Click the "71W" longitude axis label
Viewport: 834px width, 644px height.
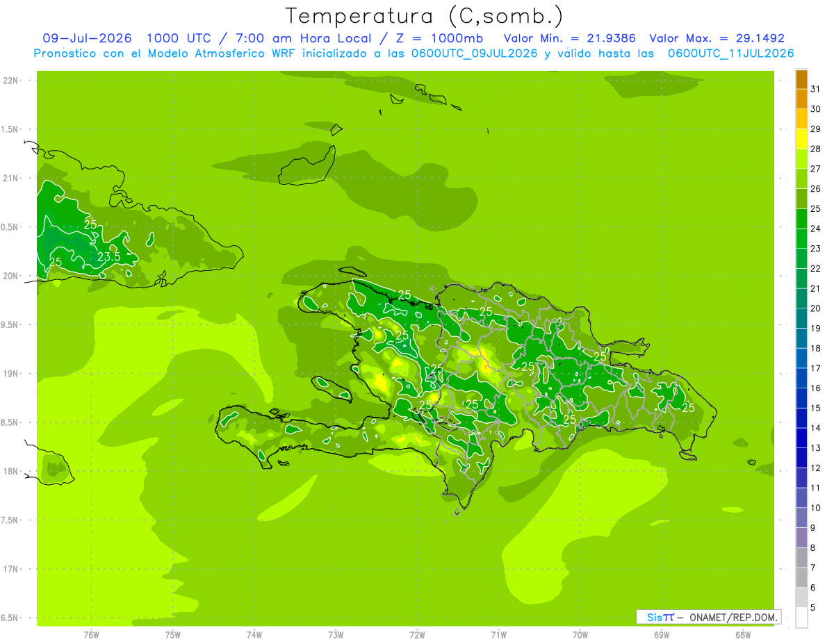pyautogui.click(x=498, y=635)
